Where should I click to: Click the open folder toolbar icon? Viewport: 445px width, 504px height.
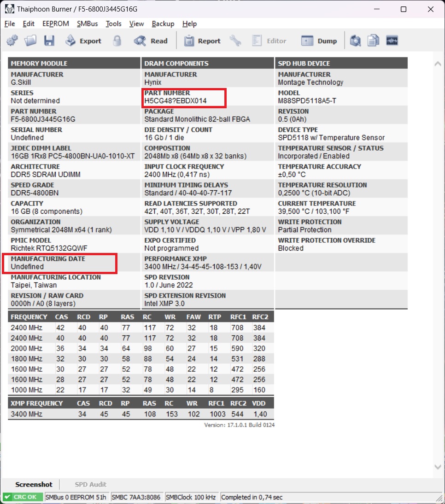coord(30,41)
